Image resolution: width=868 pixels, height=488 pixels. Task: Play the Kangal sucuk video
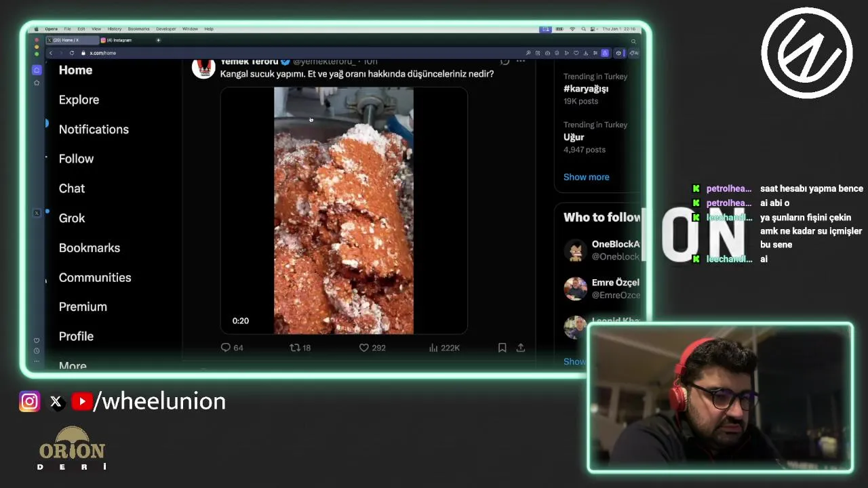(344, 211)
